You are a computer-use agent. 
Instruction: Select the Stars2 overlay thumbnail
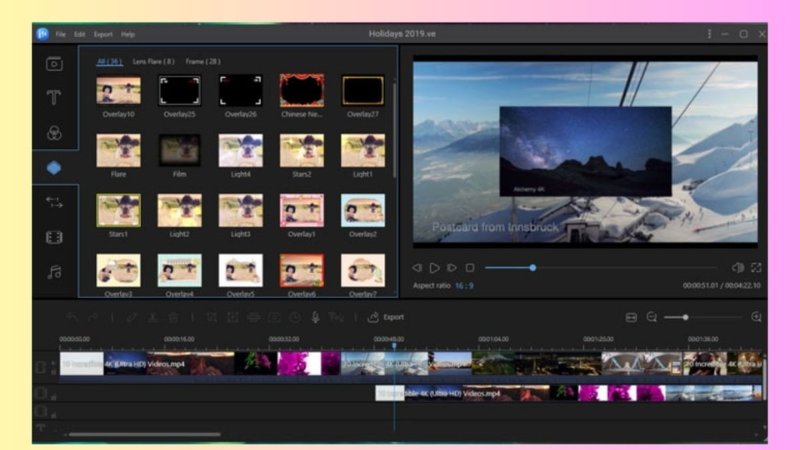point(302,151)
